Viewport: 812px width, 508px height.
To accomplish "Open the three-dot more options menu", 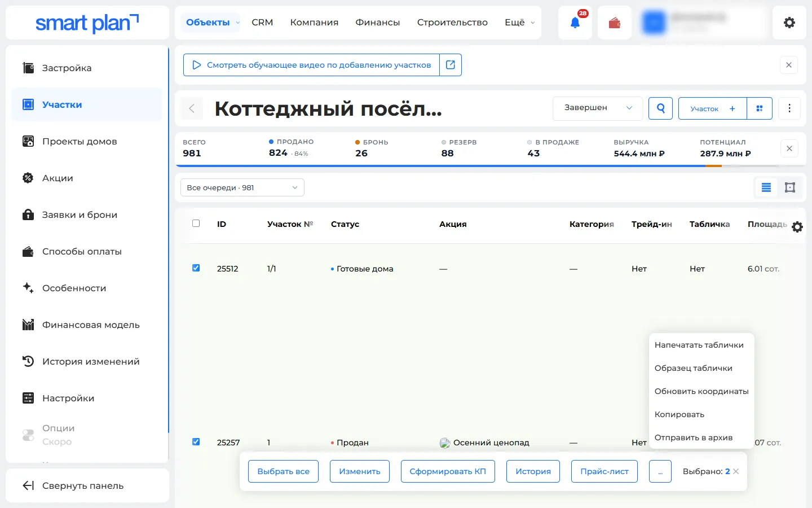I will [789, 108].
